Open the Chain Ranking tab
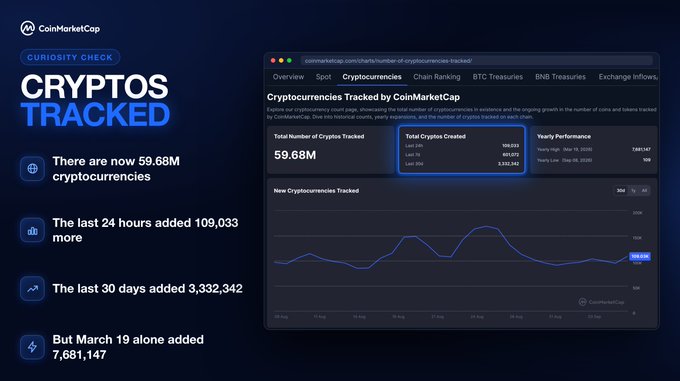The width and height of the screenshot is (680, 381). (x=437, y=77)
